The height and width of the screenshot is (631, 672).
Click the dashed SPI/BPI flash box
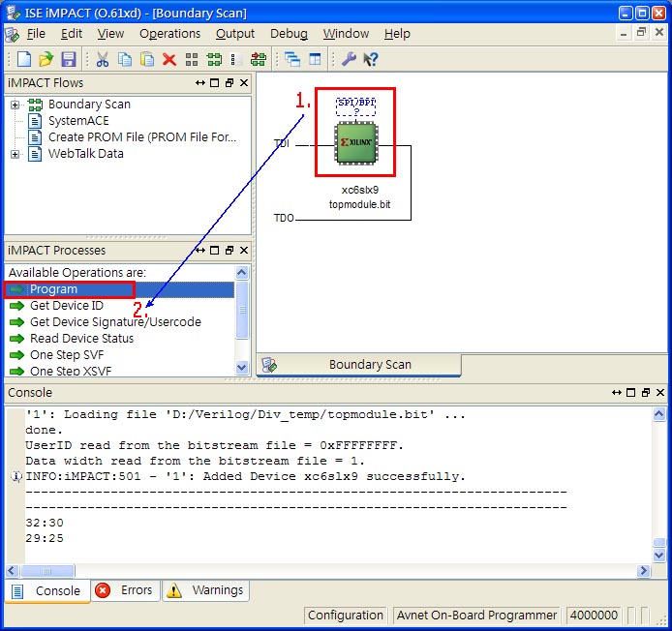point(355,106)
